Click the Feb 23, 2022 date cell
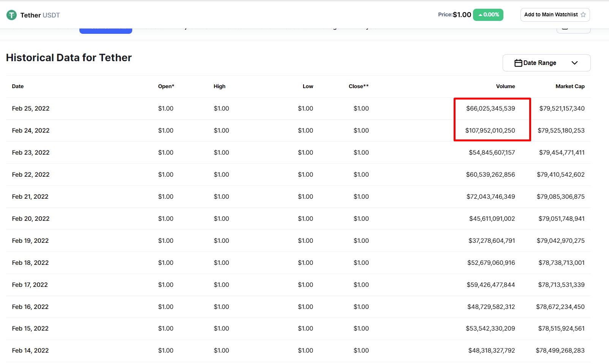 [31, 152]
